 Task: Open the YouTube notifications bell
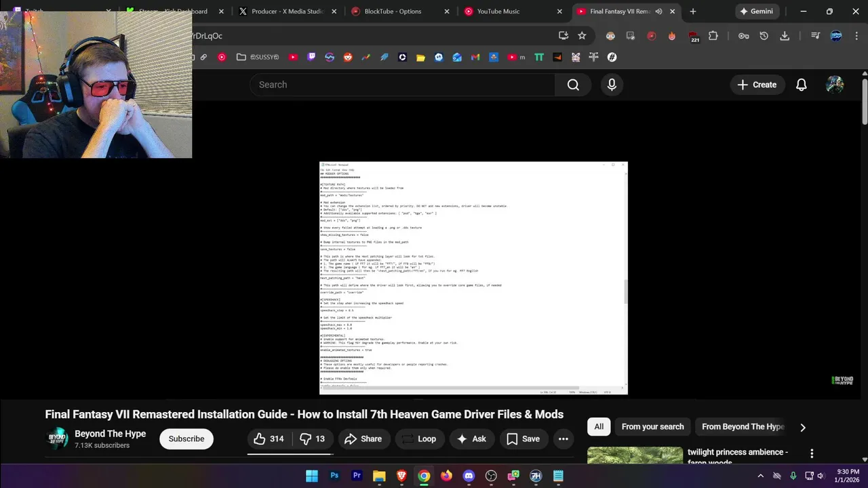pos(801,85)
